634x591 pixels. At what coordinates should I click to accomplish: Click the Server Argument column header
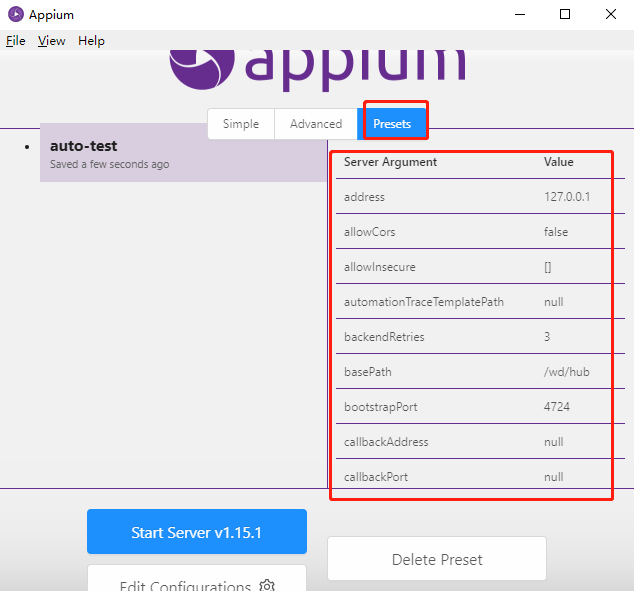click(x=390, y=162)
